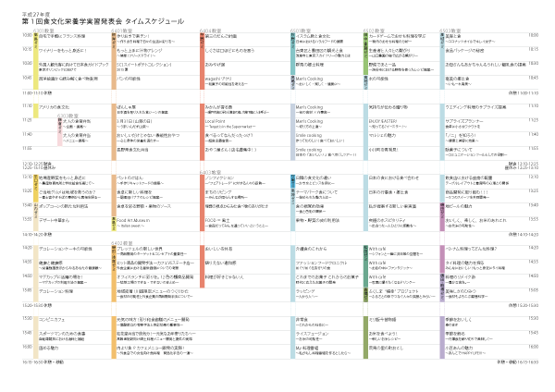Click the 6301教室 room header
555x392 pixels.
click(x=44, y=31)
